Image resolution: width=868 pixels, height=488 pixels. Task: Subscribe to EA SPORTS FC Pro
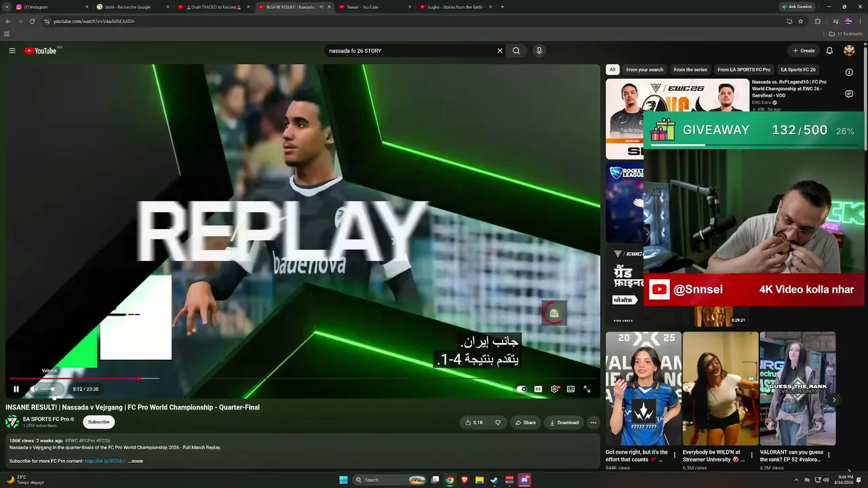tap(98, 422)
